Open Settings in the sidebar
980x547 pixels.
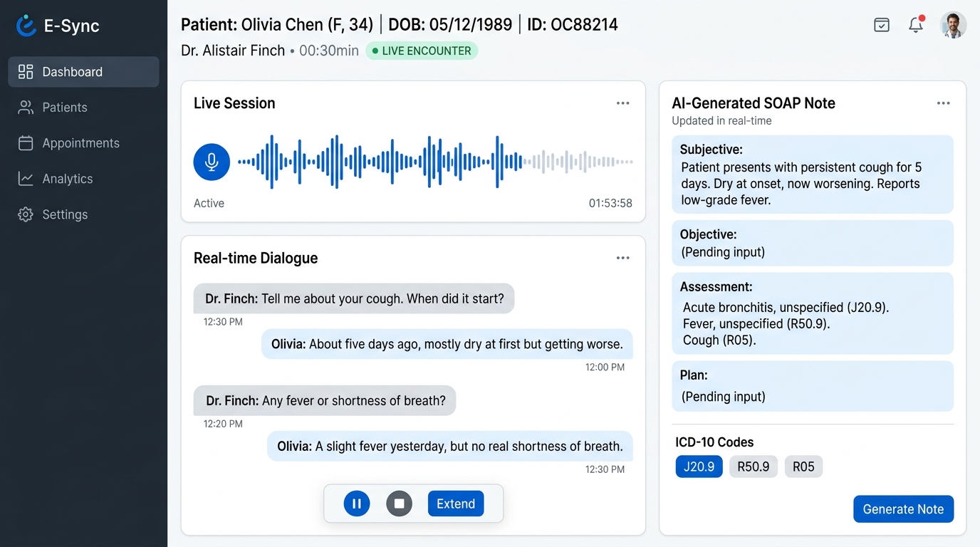[83, 214]
